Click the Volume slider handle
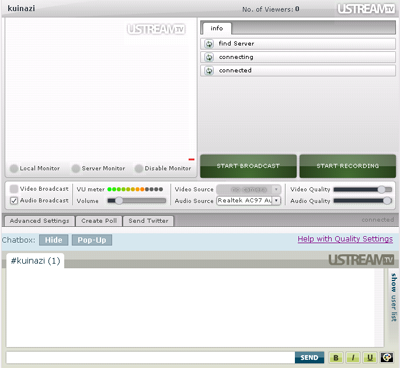This screenshot has height=368, width=400. click(119, 201)
